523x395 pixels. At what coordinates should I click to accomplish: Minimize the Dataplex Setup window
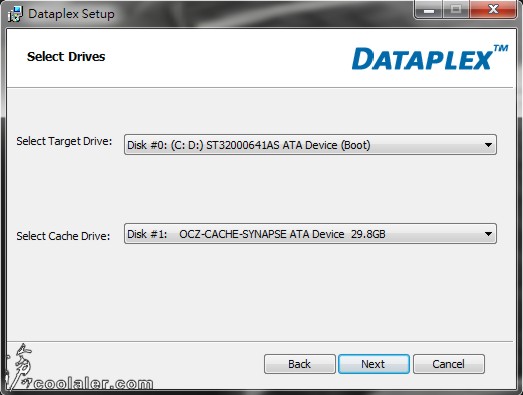click(x=429, y=9)
